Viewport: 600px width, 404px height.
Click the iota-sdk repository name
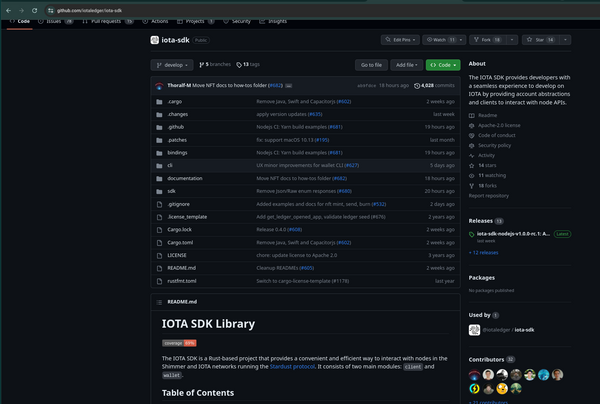[175, 40]
